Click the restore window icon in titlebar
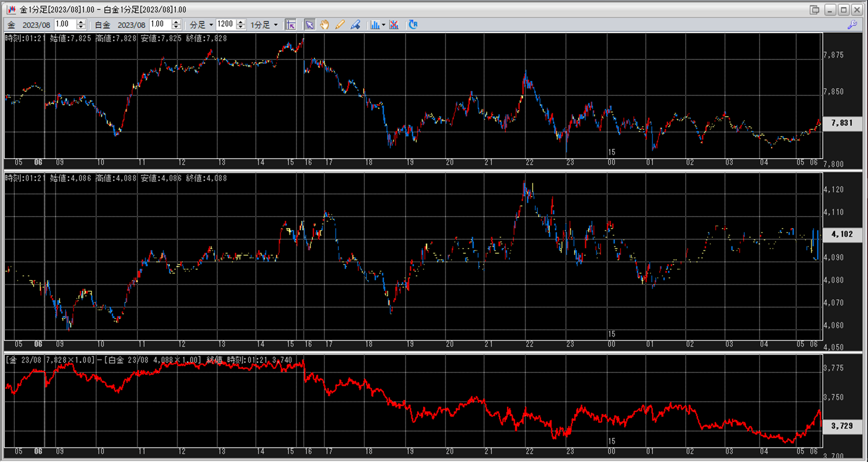This screenshot has height=462, width=868. pos(814,9)
